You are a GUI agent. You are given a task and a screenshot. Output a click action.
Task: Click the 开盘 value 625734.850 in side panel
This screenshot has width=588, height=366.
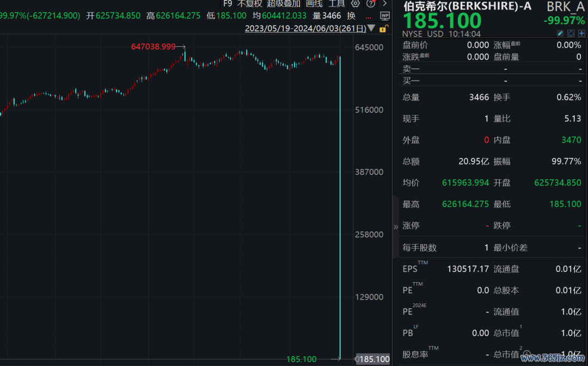pyautogui.click(x=558, y=183)
